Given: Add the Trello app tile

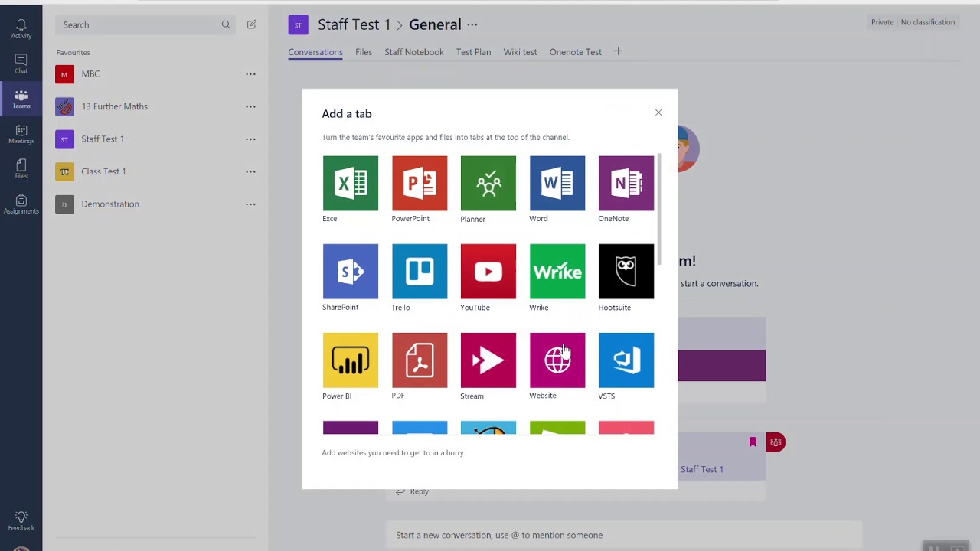Looking at the screenshot, I should (420, 272).
